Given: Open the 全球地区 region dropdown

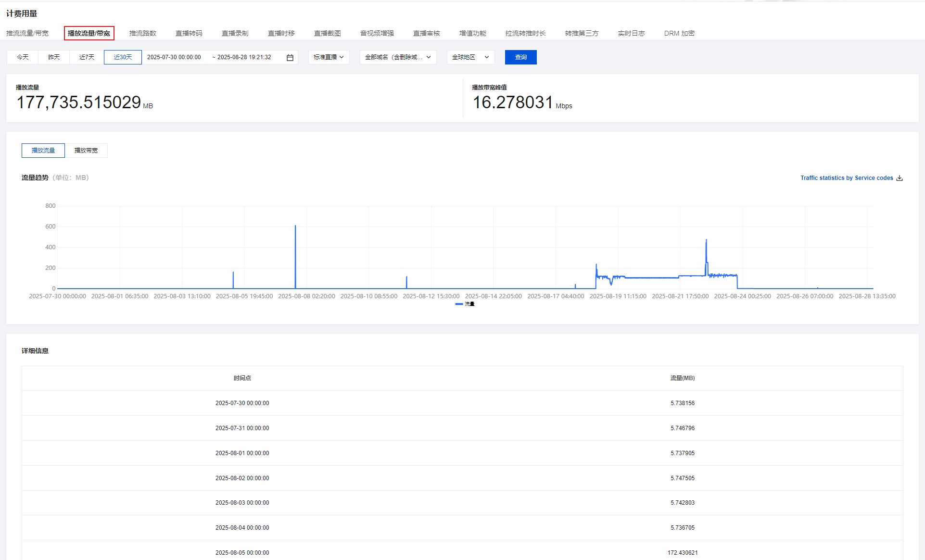Looking at the screenshot, I should pyautogui.click(x=471, y=57).
